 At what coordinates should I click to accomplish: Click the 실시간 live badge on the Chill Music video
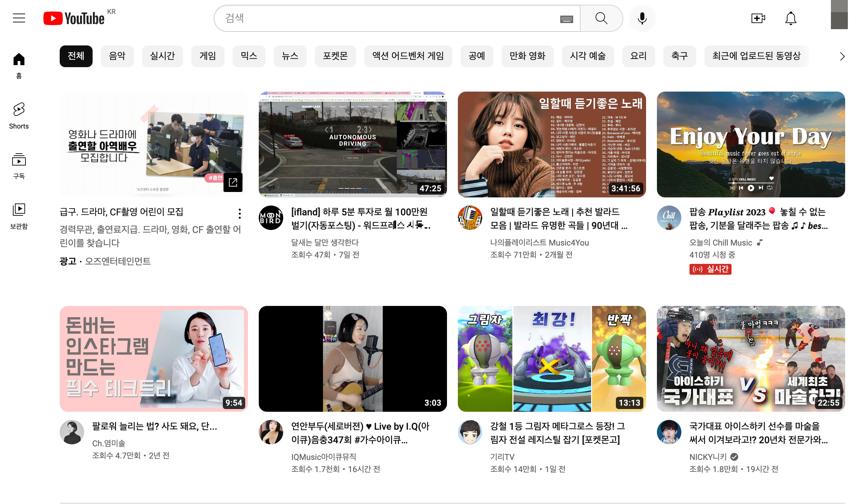[710, 269]
